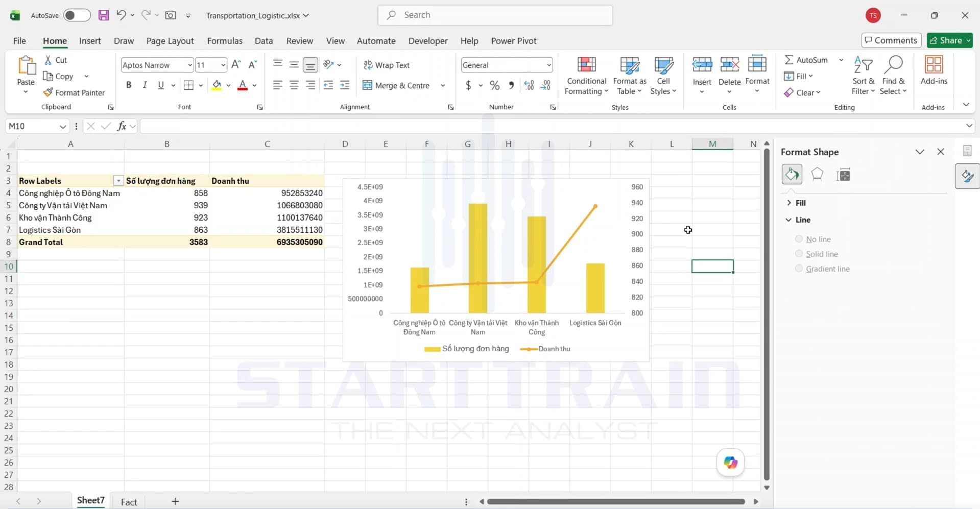Click the AutoSum button

(806, 60)
